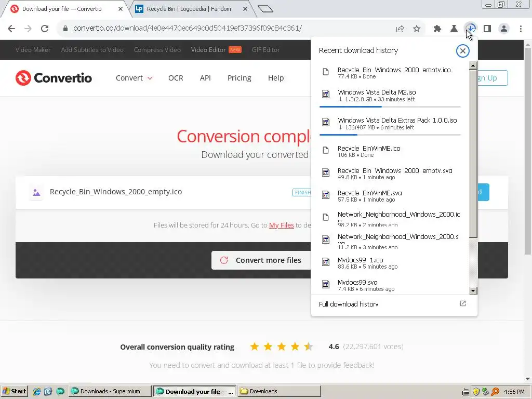The image size is (532, 399).
Task: Open Add Subtitles to Video link
Action: (92, 50)
